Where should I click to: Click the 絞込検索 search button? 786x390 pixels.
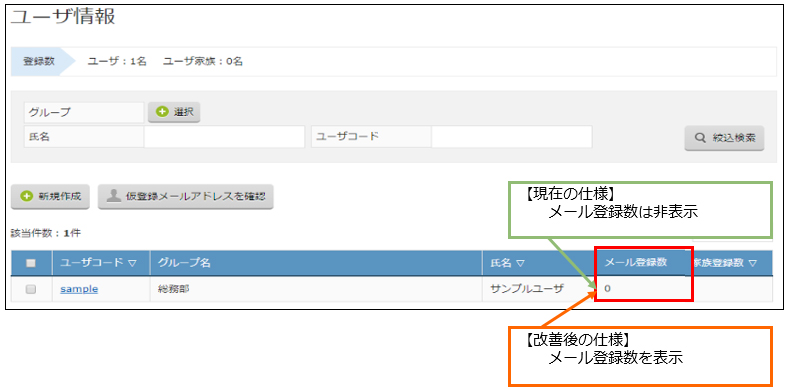(x=724, y=138)
